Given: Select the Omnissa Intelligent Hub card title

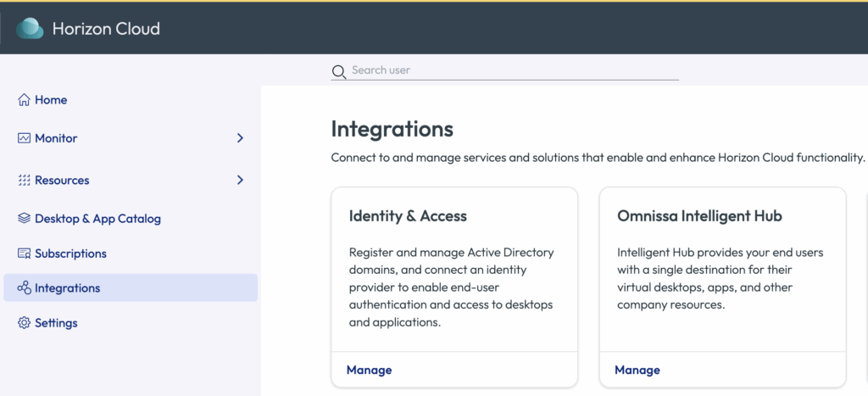Looking at the screenshot, I should [x=699, y=216].
